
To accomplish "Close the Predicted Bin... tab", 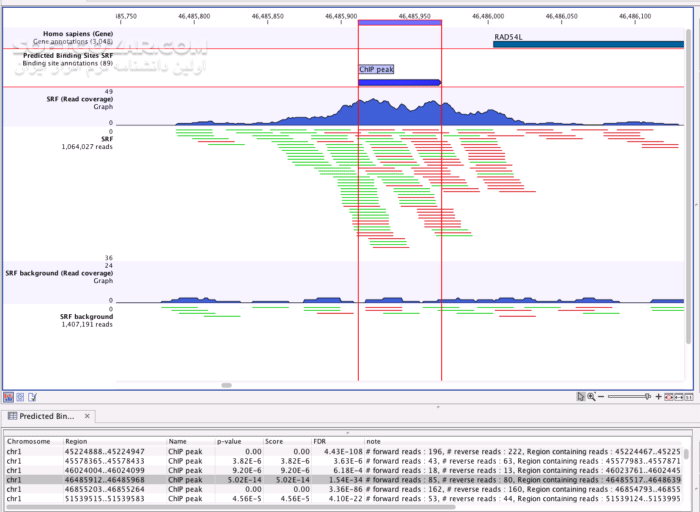I will click(x=87, y=416).
